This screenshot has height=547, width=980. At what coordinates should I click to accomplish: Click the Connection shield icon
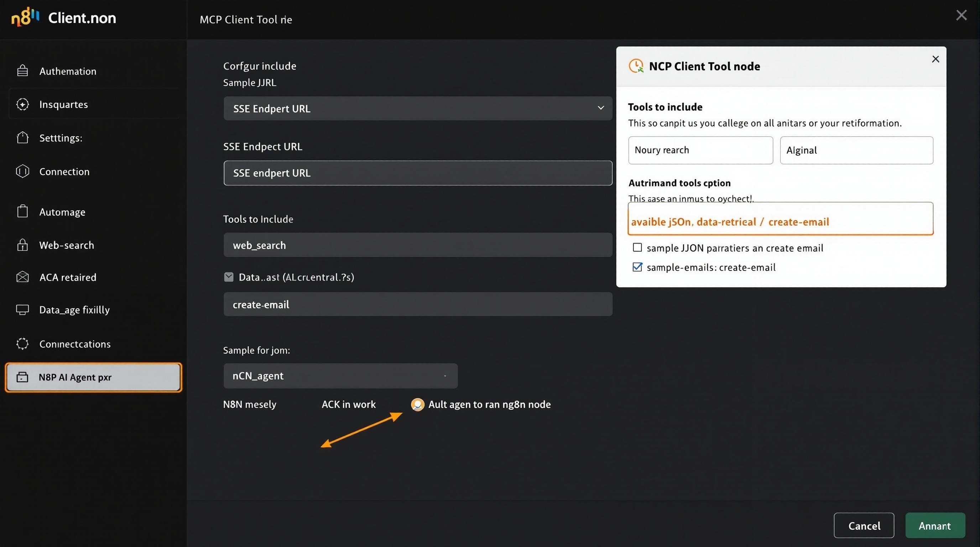tap(22, 171)
